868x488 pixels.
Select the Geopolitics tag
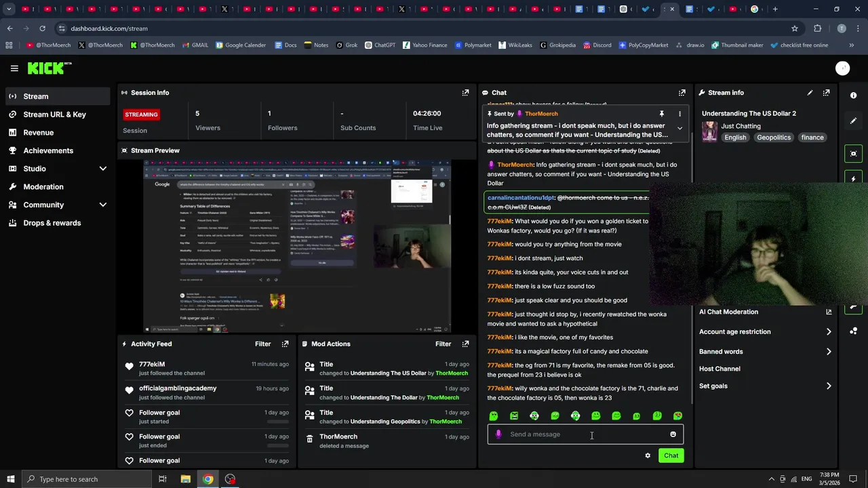[x=774, y=138]
